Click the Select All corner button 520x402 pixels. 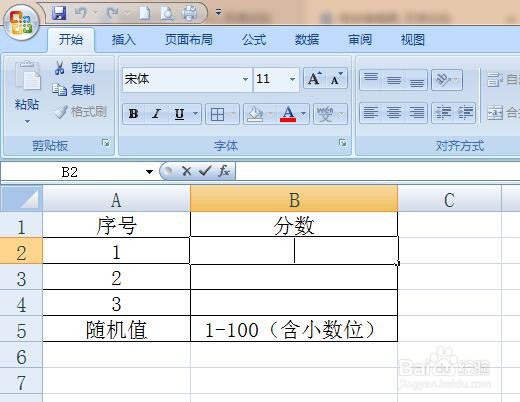pyautogui.click(x=21, y=199)
